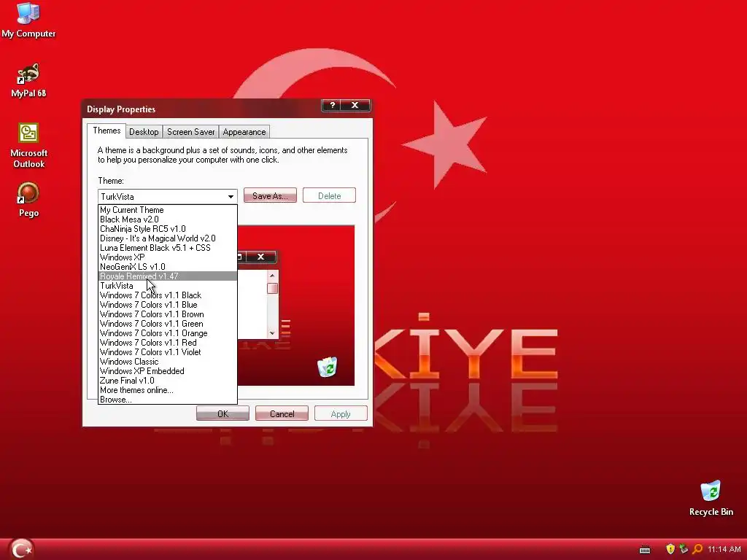This screenshot has height=560, width=747.
Task: Open the Start button with crescent logo
Action: pyautogui.click(x=21, y=549)
